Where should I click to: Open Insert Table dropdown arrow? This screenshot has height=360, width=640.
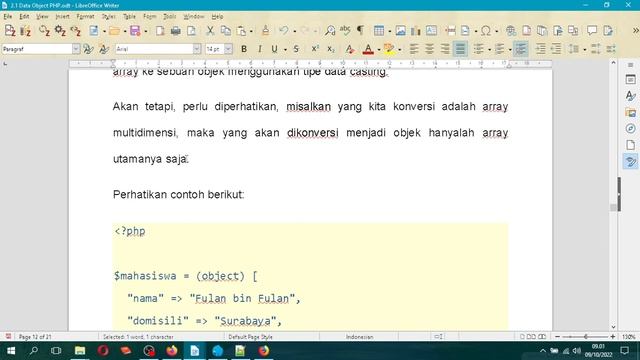[389, 31]
